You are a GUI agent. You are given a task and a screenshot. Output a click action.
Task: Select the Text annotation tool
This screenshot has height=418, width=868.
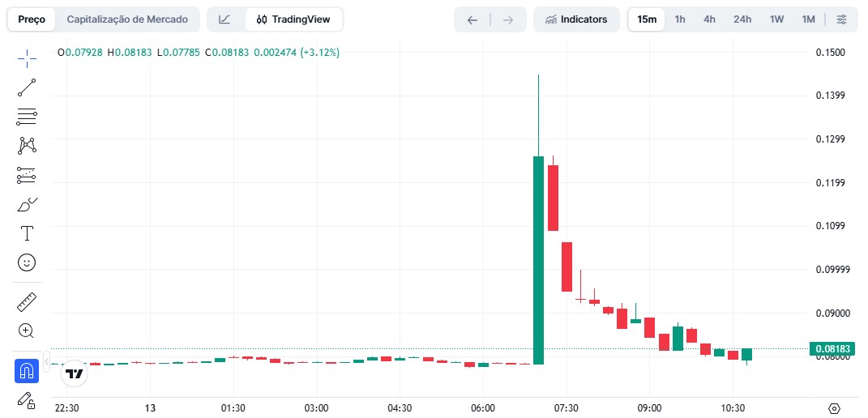[x=27, y=233]
